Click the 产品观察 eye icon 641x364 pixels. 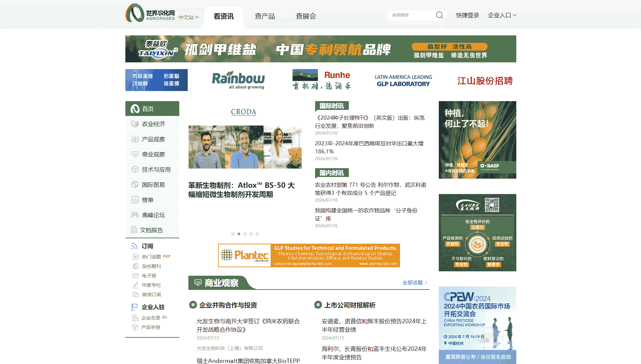(x=135, y=139)
